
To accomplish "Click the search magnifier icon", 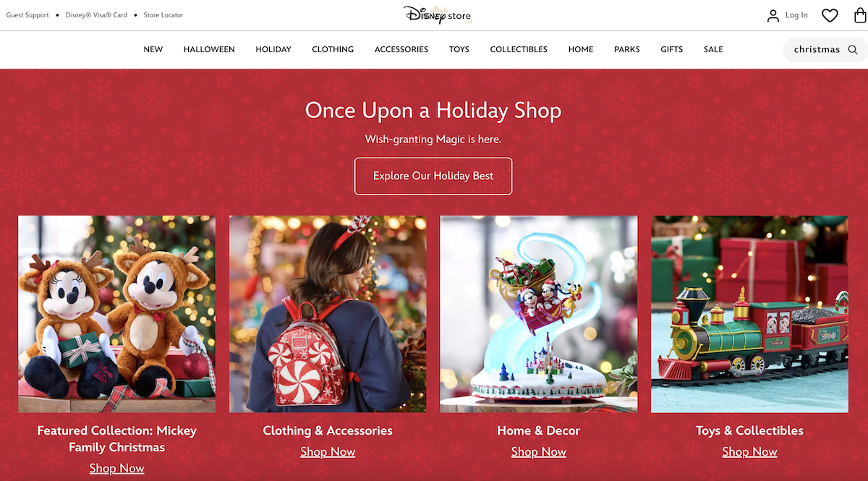I will [x=853, y=50].
